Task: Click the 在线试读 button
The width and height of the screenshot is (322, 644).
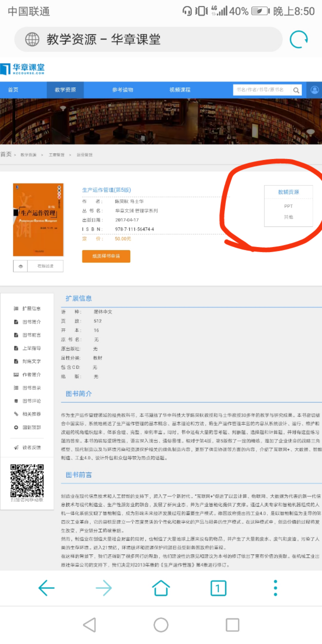Action: pos(45,266)
